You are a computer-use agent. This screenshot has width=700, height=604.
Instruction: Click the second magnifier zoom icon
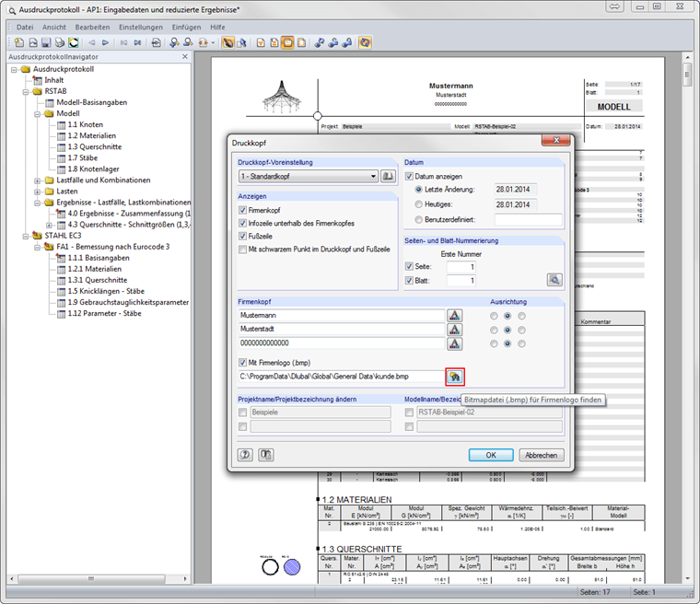coord(189,43)
